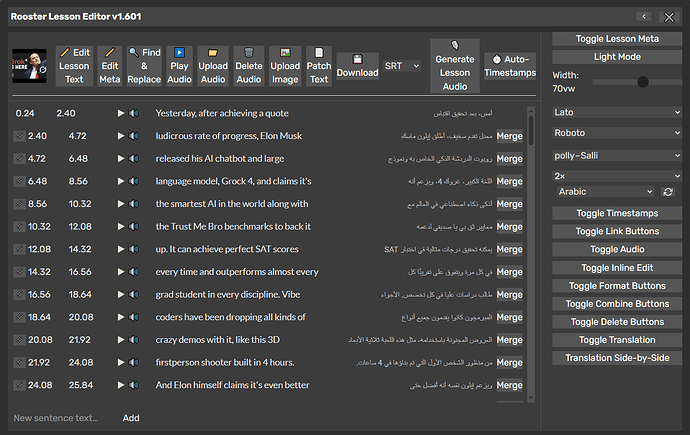
Task: Click the lesson thumbnail image
Action: [x=29, y=66]
